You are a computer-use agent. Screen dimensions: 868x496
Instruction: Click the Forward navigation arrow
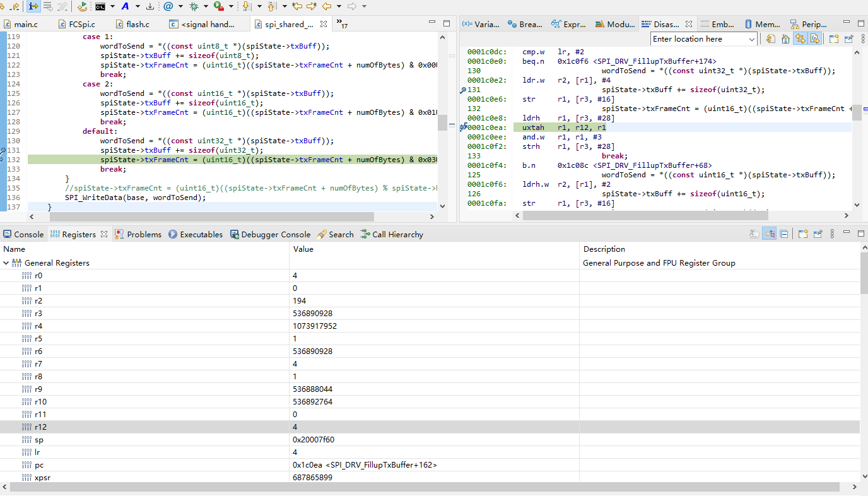pyautogui.click(x=352, y=6)
